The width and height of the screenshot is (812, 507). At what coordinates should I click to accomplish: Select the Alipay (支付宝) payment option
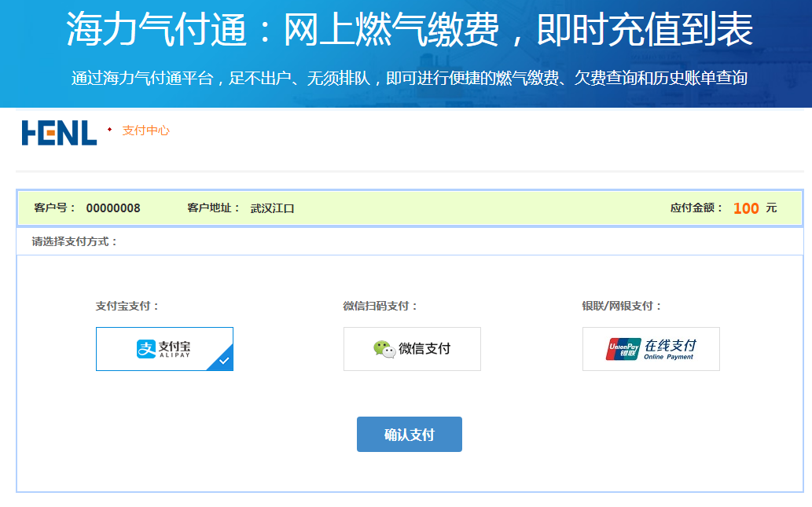pyautogui.click(x=164, y=348)
